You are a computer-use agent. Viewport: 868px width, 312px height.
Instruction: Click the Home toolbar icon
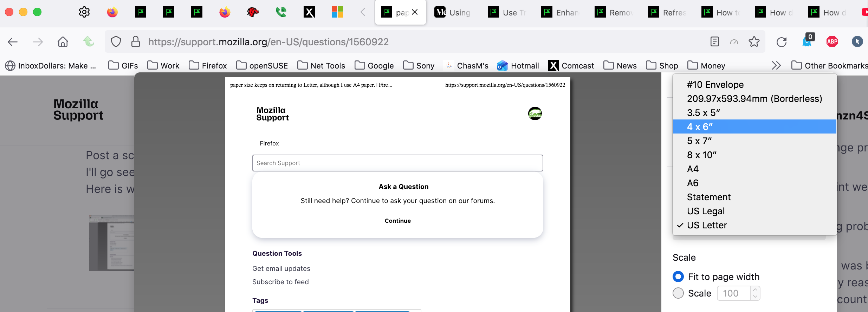(x=63, y=42)
